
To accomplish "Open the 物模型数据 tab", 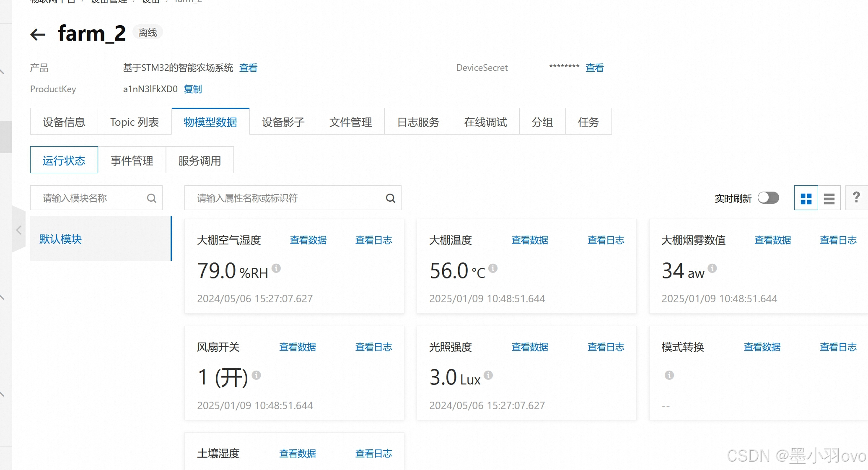I will pyautogui.click(x=210, y=122).
